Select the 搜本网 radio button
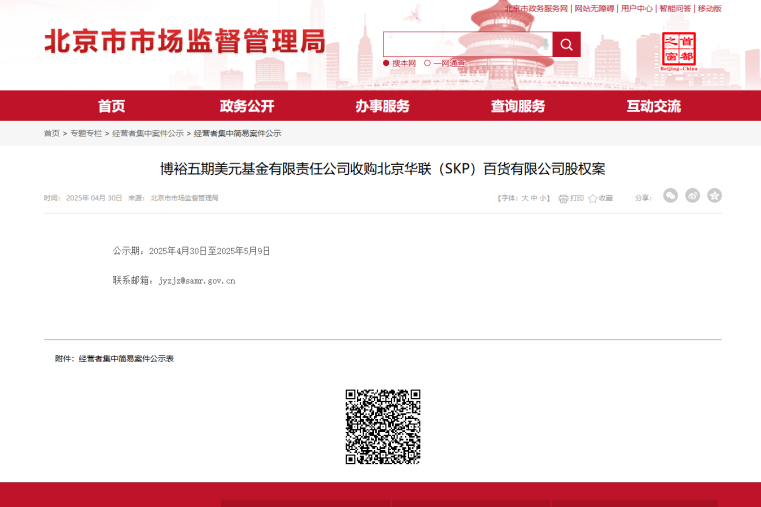Viewport: 761px width, 507px height. [386, 63]
